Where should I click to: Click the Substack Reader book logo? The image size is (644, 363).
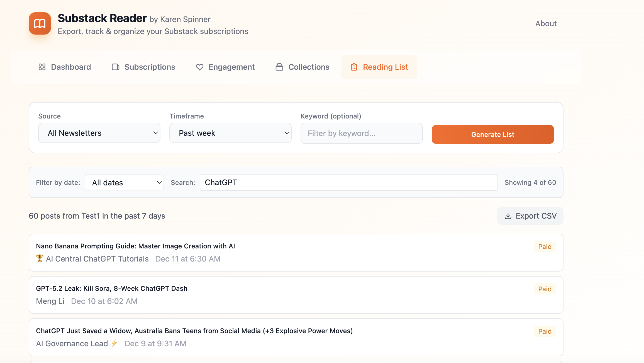click(40, 23)
